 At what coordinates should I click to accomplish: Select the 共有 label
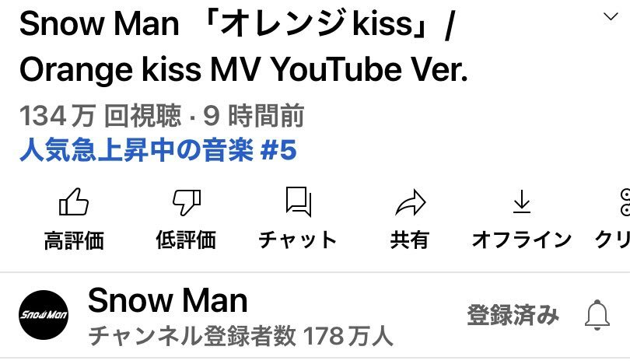[x=410, y=240]
